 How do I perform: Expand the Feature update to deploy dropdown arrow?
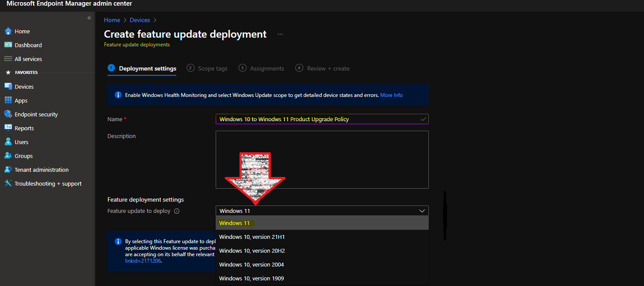point(422,211)
